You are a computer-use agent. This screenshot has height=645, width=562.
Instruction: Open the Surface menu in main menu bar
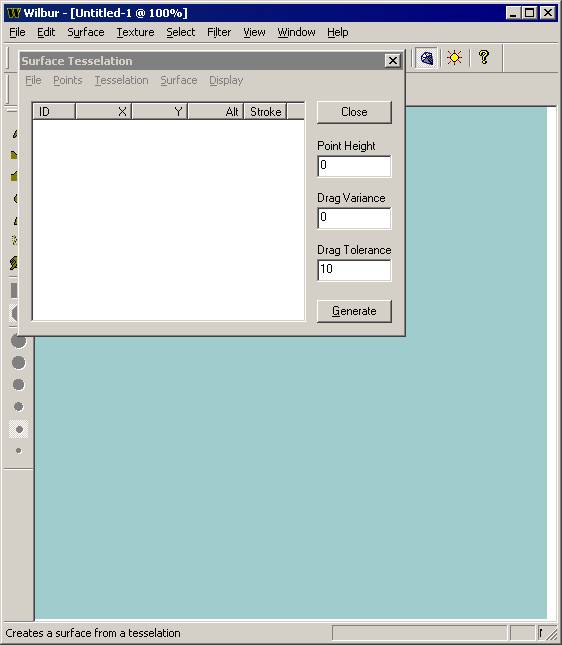click(86, 32)
